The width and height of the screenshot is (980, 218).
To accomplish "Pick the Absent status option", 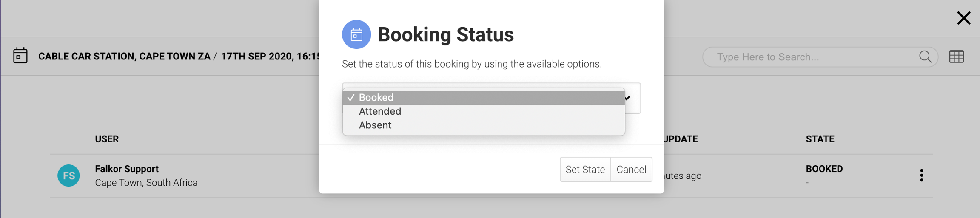I will pyautogui.click(x=375, y=125).
